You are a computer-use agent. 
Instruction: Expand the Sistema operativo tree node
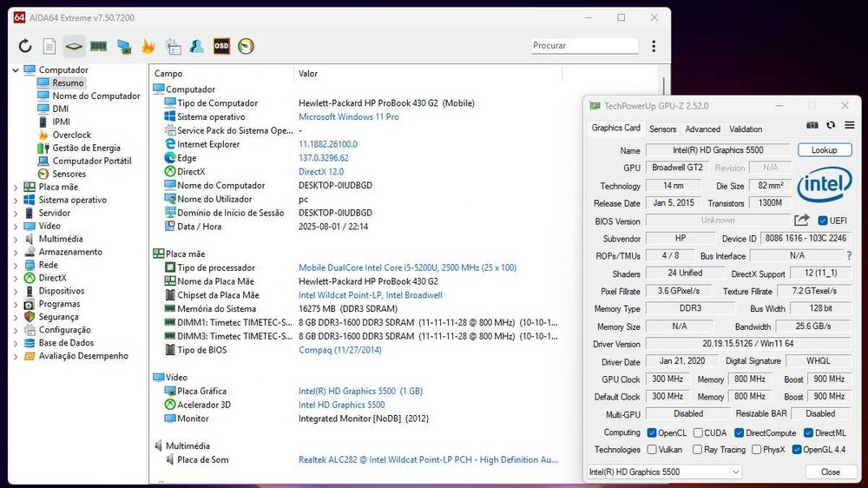coord(16,200)
